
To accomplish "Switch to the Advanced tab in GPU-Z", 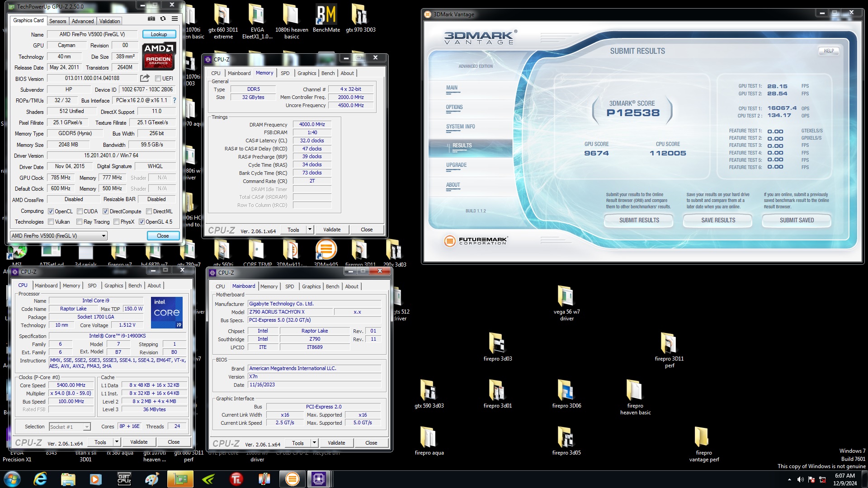I will 83,21.
